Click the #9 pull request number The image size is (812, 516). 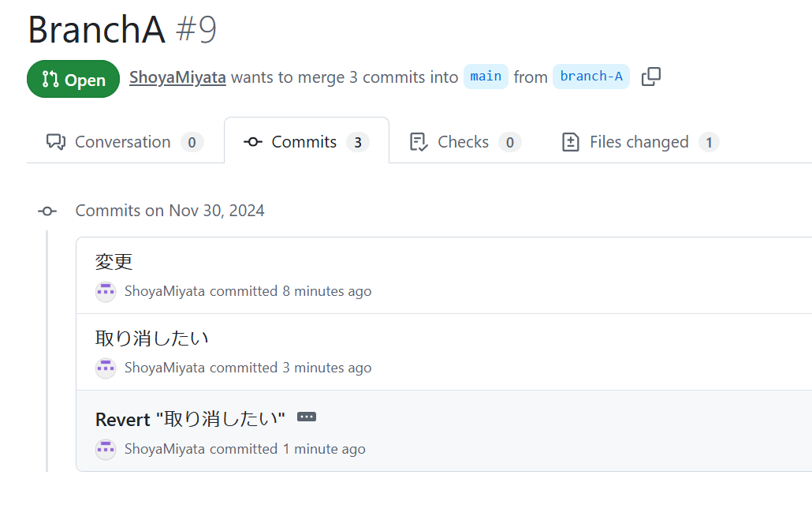(196, 30)
